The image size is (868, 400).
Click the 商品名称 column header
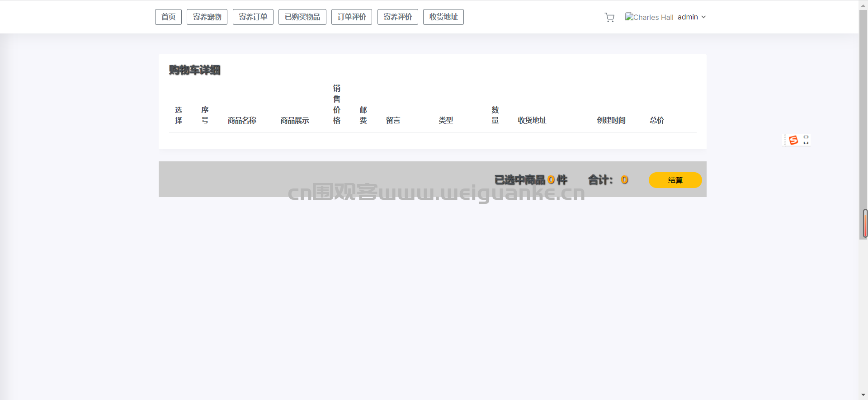click(242, 120)
